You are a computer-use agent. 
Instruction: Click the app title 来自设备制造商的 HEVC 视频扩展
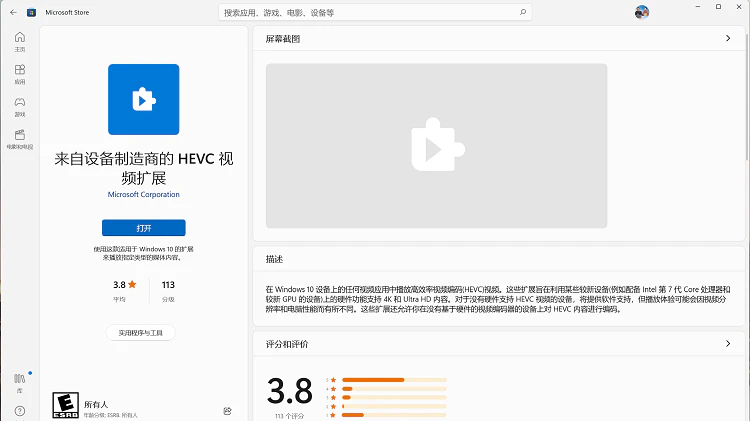tap(143, 168)
